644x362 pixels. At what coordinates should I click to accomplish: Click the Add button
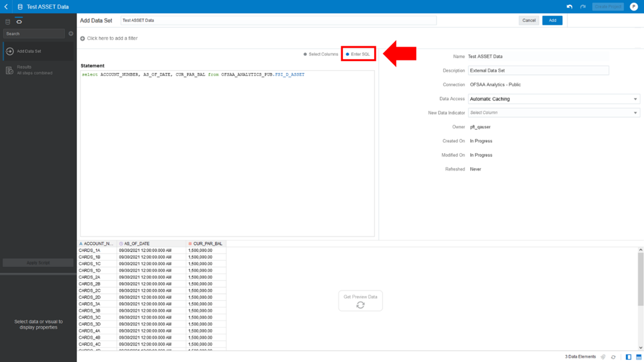pos(552,20)
